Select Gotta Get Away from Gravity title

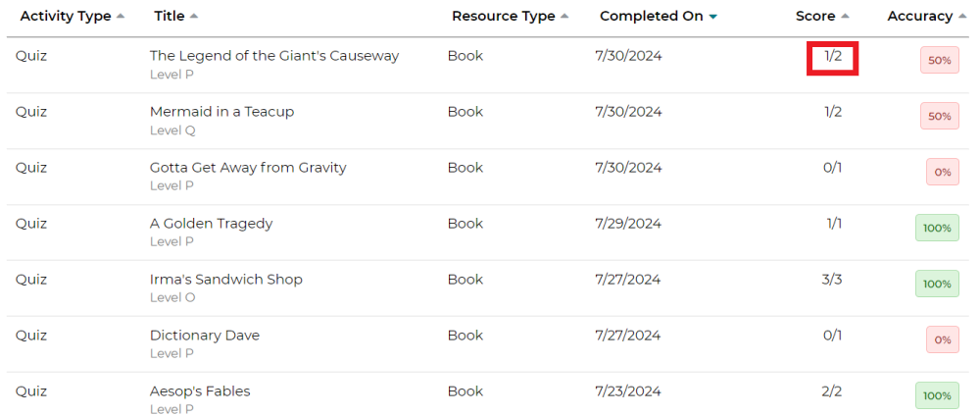[x=248, y=167]
